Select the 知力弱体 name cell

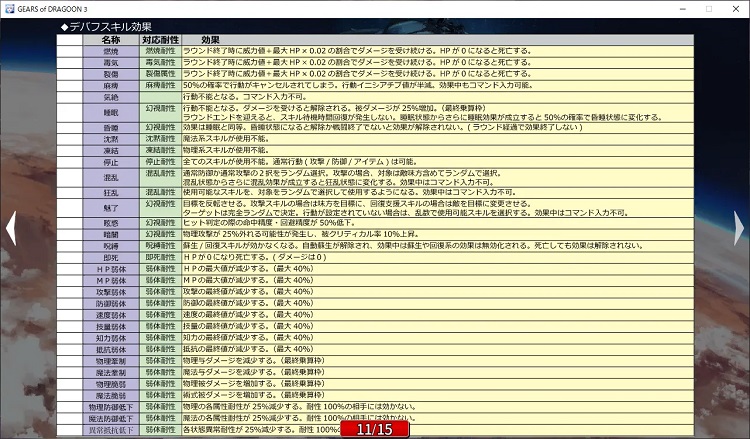(111, 338)
